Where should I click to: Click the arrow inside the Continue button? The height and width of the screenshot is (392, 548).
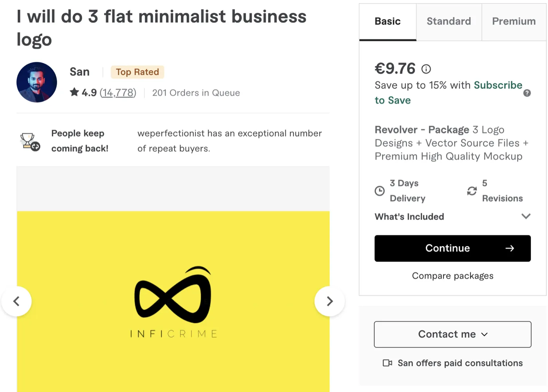510,248
